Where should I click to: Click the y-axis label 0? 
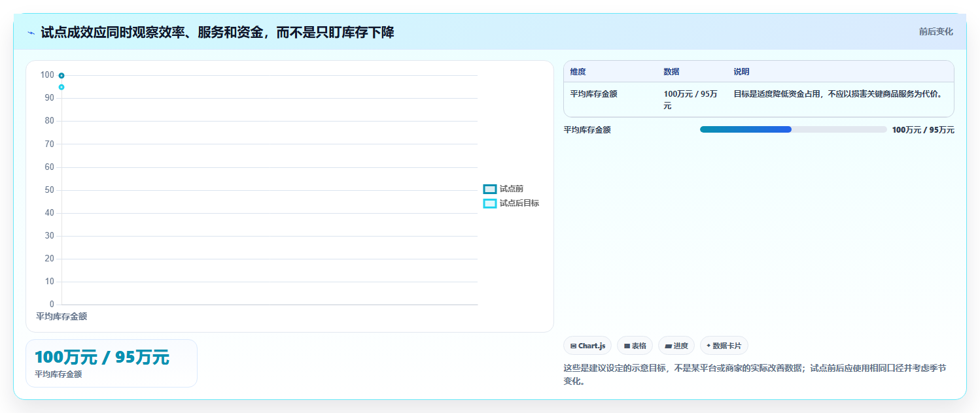pyautogui.click(x=52, y=305)
